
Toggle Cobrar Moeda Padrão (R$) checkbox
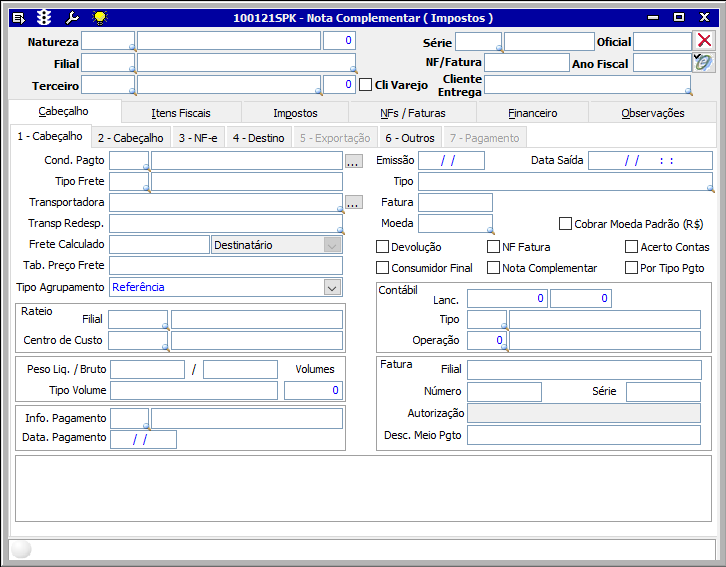click(566, 224)
